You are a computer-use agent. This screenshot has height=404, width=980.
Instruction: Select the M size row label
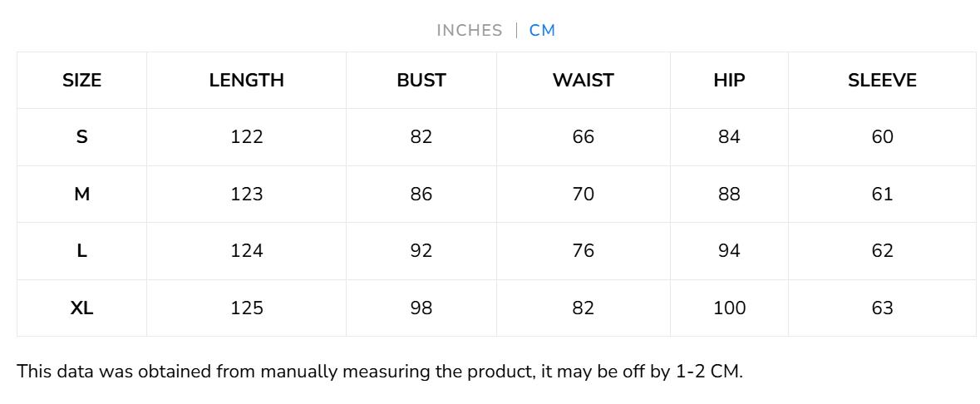(81, 195)
